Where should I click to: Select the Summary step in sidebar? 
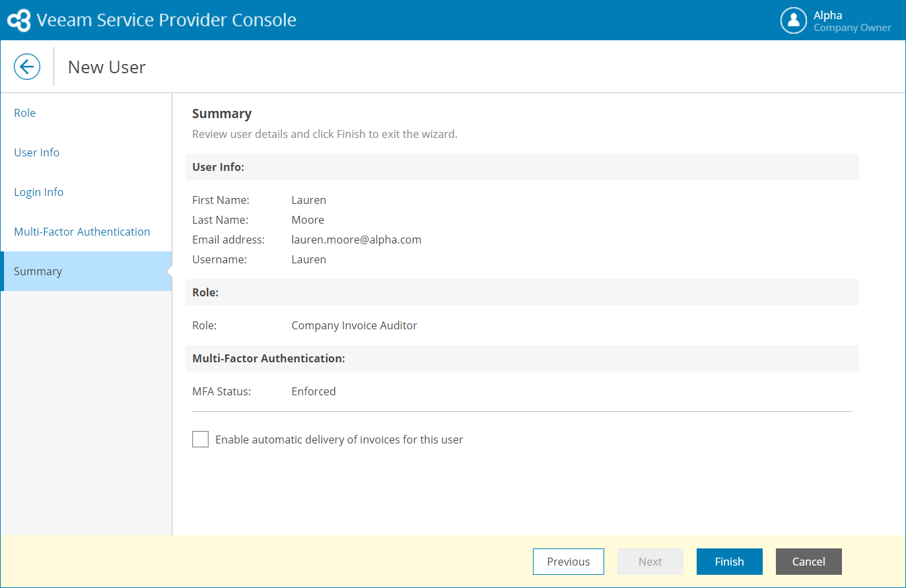coord(86,271)
